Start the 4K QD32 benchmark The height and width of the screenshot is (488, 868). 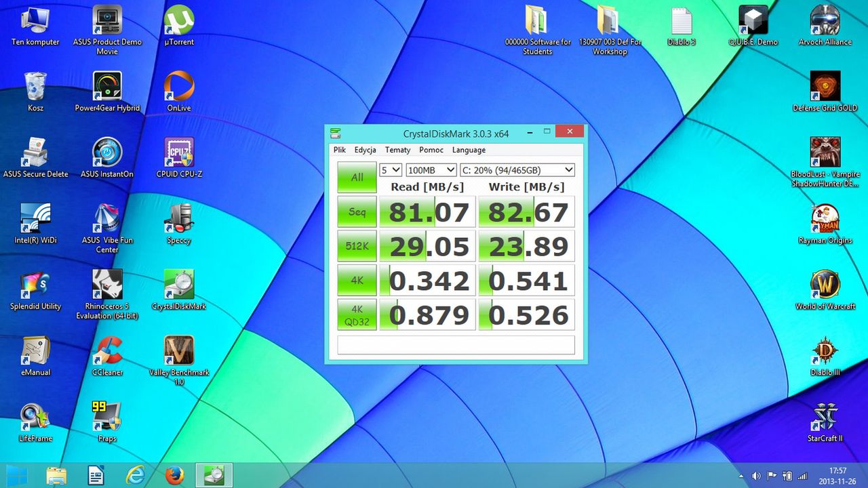coord(357,314)
